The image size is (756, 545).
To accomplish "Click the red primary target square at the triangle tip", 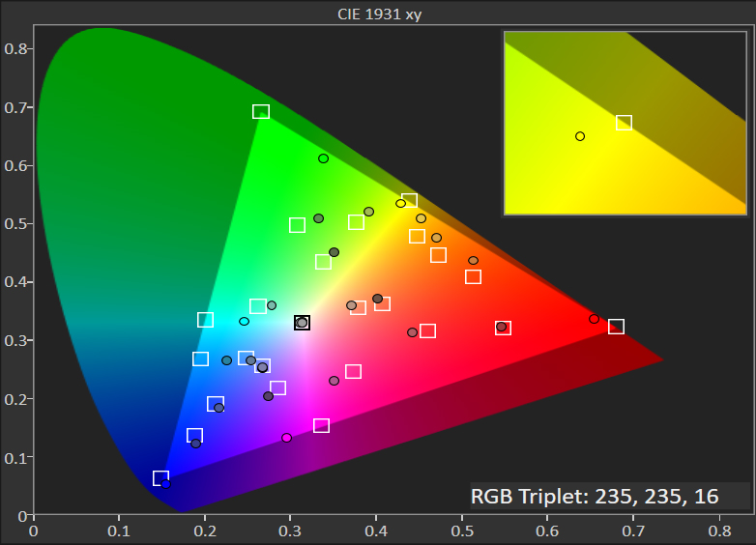I will tap(616, 327).
